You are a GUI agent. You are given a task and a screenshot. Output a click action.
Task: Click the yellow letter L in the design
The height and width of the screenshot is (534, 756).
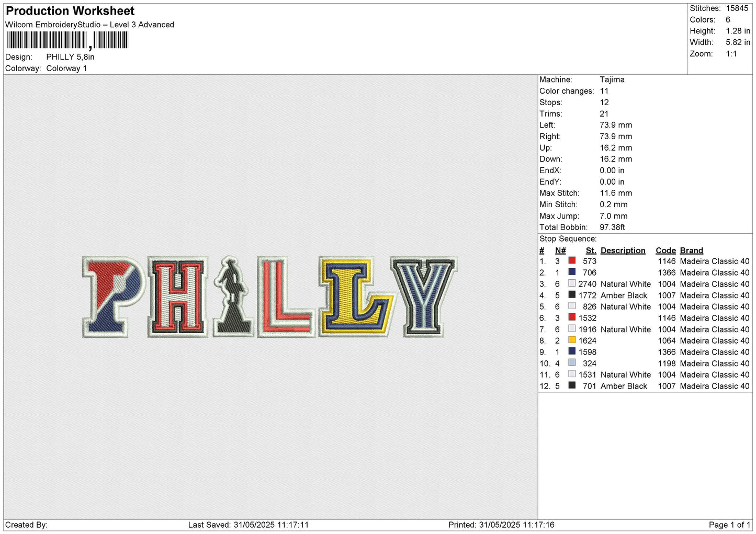[356, 297]
